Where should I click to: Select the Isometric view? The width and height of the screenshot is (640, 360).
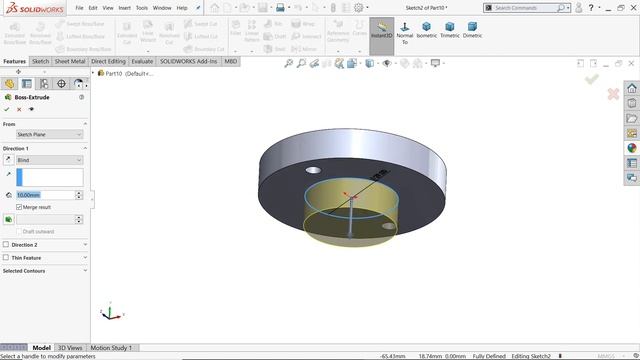[x=427, y=30]
